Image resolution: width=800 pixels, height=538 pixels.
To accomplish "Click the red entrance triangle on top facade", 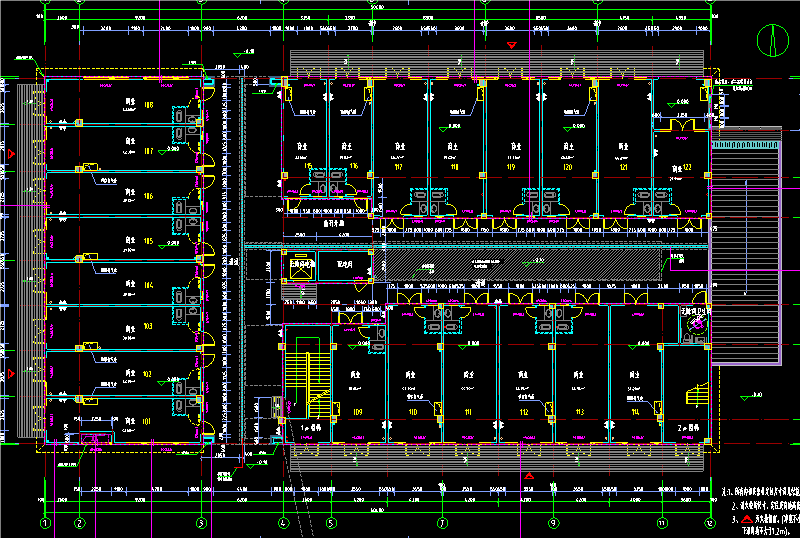I will (512, 45).
